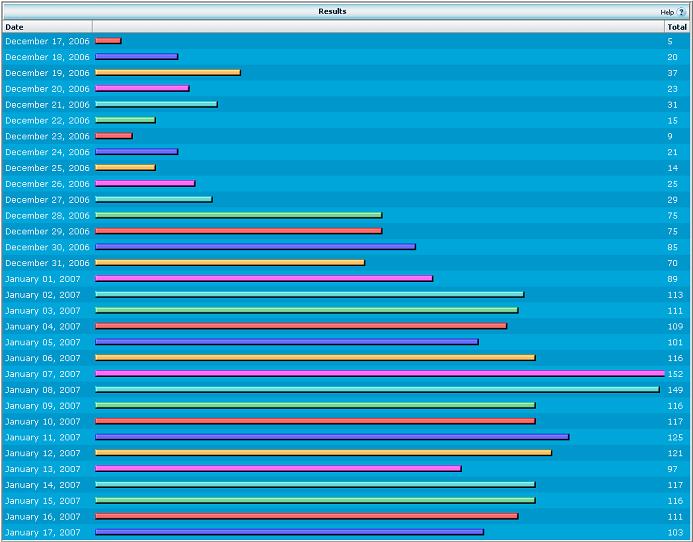Select the January 07, 2007 date
The width and height of the screenshot is (693, 542).
point(43,374)
